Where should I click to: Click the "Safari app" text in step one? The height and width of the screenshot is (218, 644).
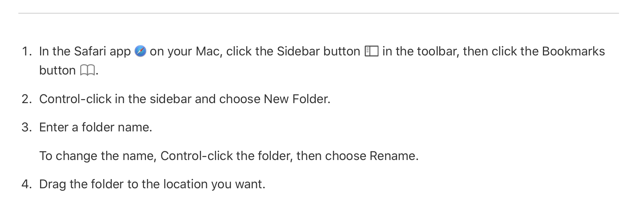[x=102, y=51]
